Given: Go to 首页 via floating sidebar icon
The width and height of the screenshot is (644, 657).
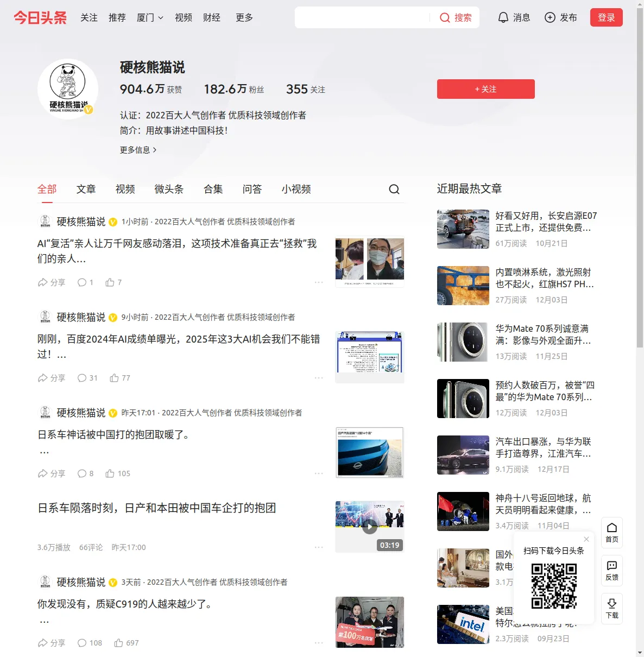Looking at the screenshot, I should click(612, 533).
